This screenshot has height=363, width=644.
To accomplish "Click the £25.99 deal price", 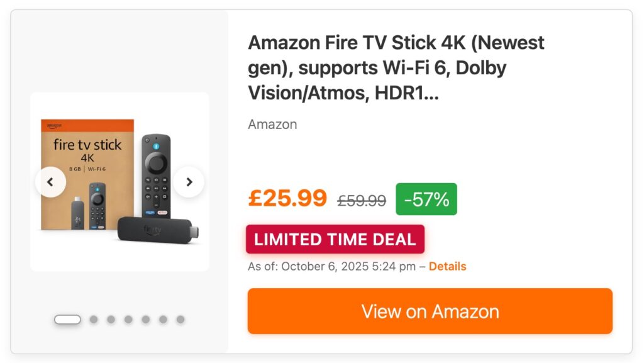I will click(287, 198).
